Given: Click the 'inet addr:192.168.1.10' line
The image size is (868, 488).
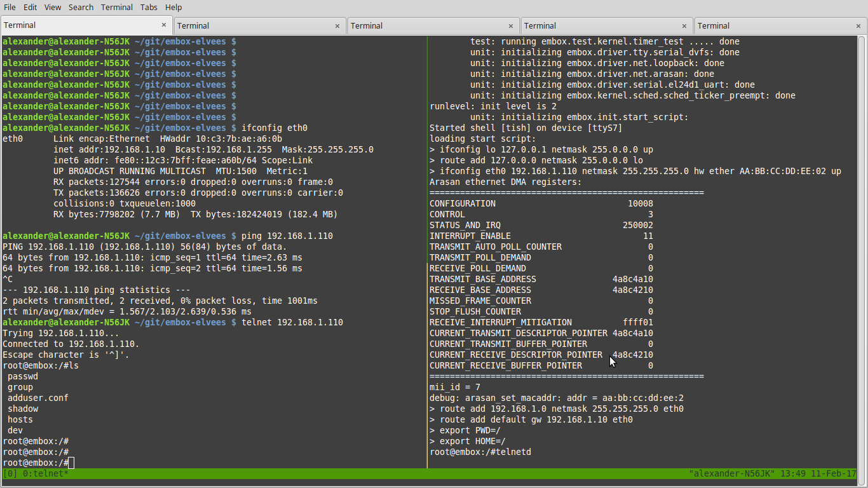Looking at the screenshot, I should pyautogui.click(x=214, y=149).
